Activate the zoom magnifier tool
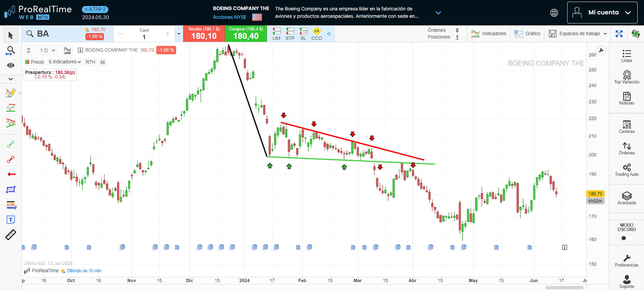Image resolution: width=644 pixels, height=291 pixels. point(11,51)
